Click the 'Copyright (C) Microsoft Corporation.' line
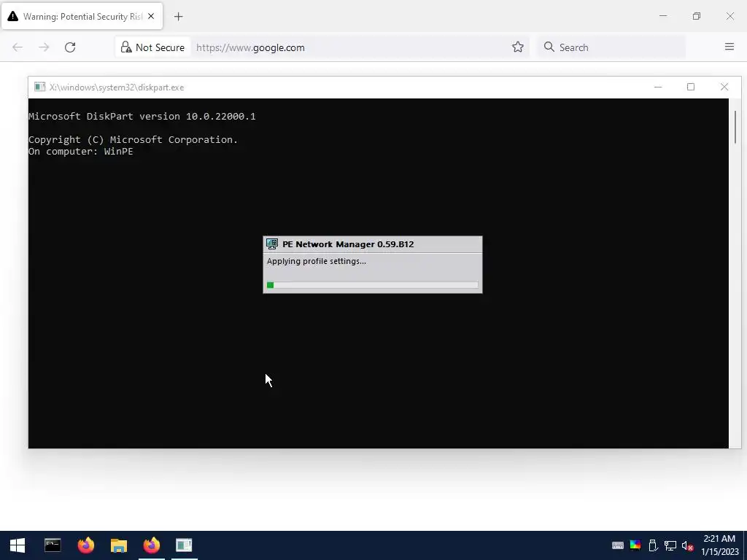The height and width of the screenshot is (560, 747). (x=133, y=139)
